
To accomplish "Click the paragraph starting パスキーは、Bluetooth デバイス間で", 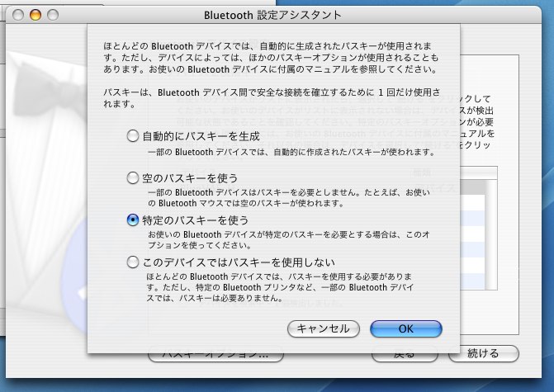I will click(272, 98).
